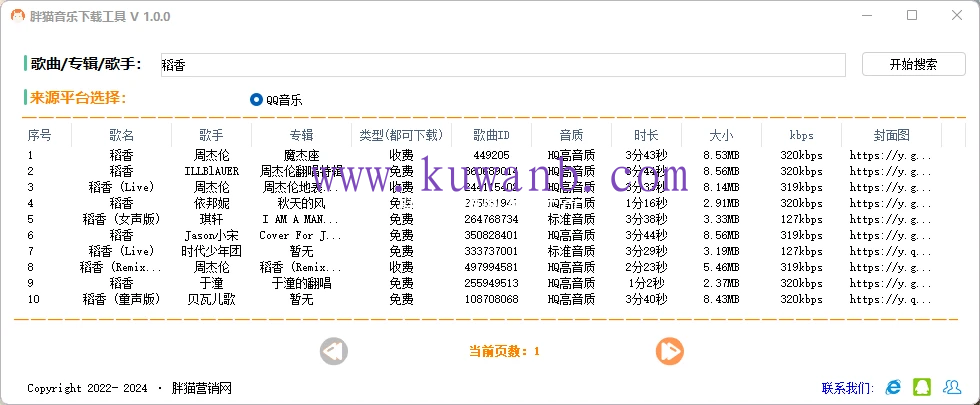Click the 大小 column header
Image resolution: width=980 pixels, height=405 pixels.
coord(721,135)
